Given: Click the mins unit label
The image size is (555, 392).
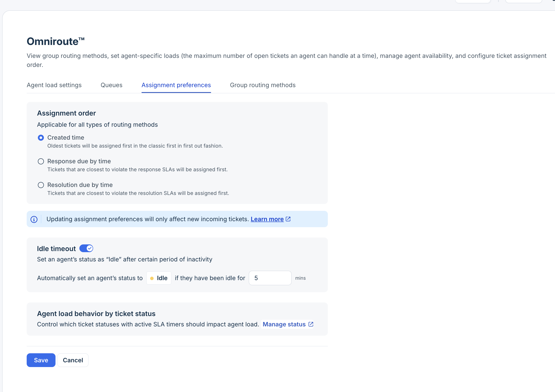Looking at the screenshot, I should coord(300,278).
